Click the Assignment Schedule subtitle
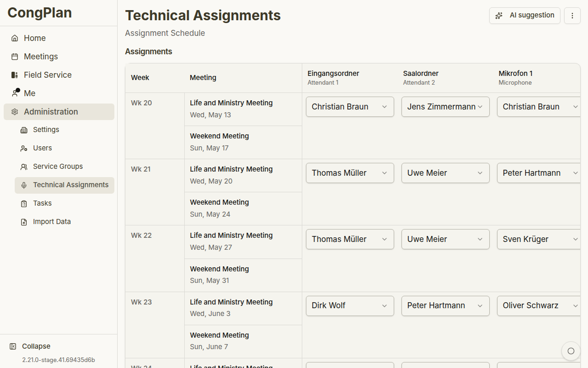Screen dimensions: 588x368 click(165, 33)
